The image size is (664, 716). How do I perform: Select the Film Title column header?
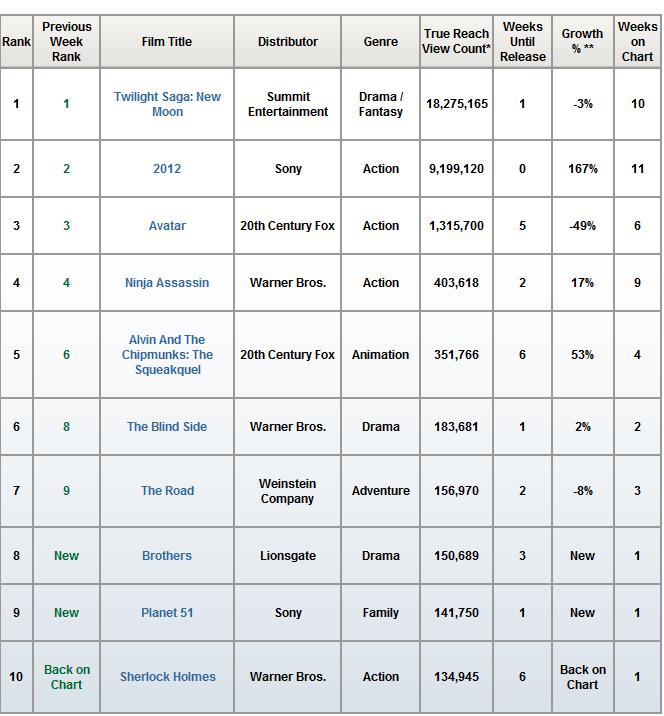pyautogui.click(x=167, y=42)
